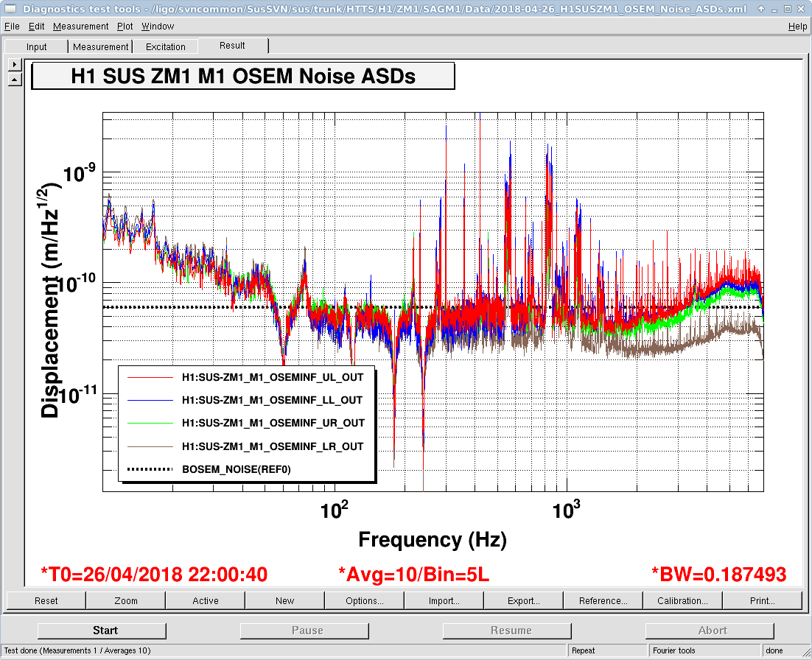Click the red UL_OUT legend line swatch
Screen dimensions: 812x660
pos(149,377)
